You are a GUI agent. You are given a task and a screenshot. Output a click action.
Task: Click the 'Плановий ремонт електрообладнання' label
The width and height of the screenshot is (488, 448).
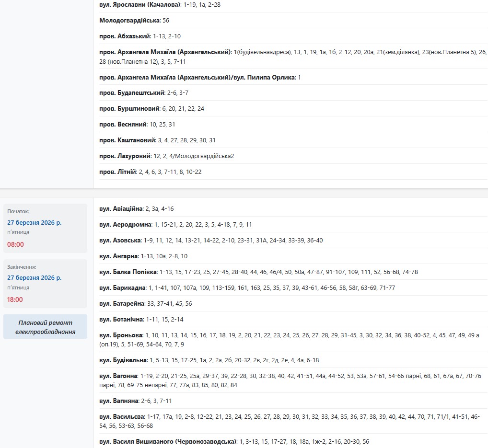pyautogui.click(x=45, y=327)
